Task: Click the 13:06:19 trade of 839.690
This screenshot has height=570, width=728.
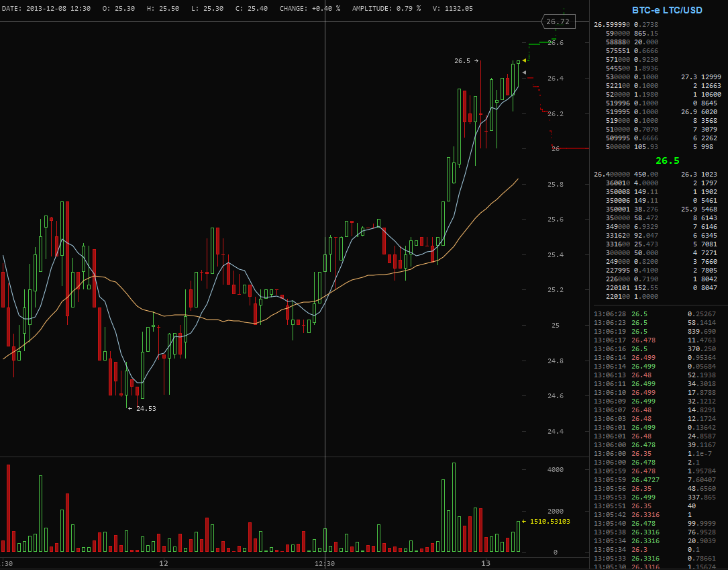Action: pyautogui.click(x=658, y=332)
